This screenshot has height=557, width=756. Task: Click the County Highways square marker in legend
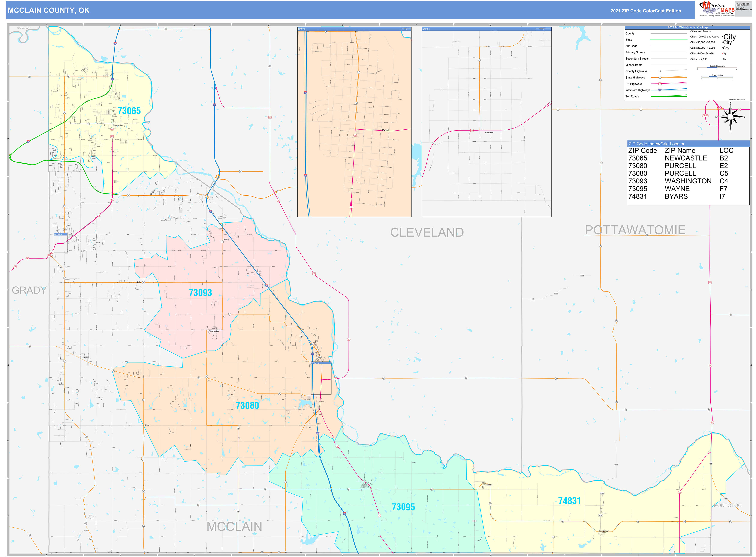(x=660, y=71)
